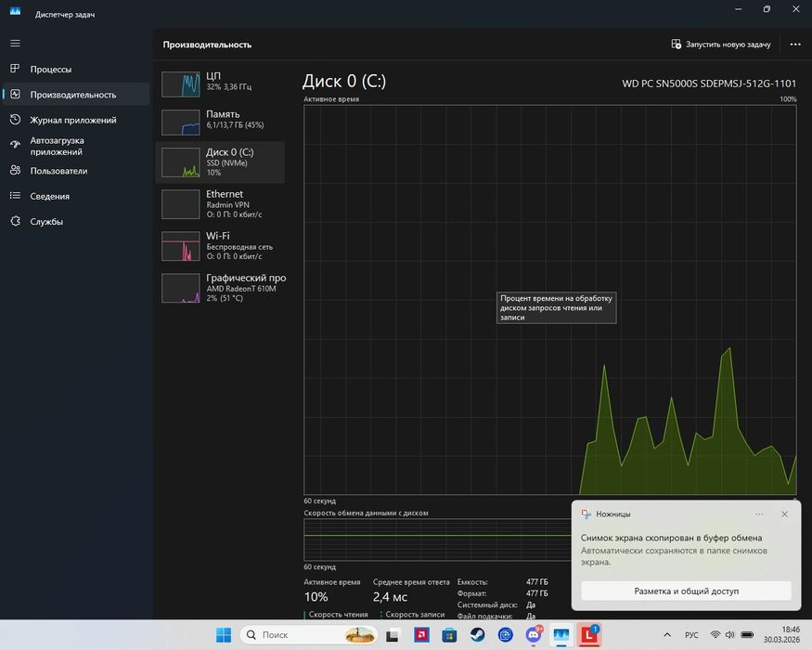The height and width of the screenshot is (650, 812).
Task: Click Скорость обмена данными с диском label
Action: tap(367, 513)
